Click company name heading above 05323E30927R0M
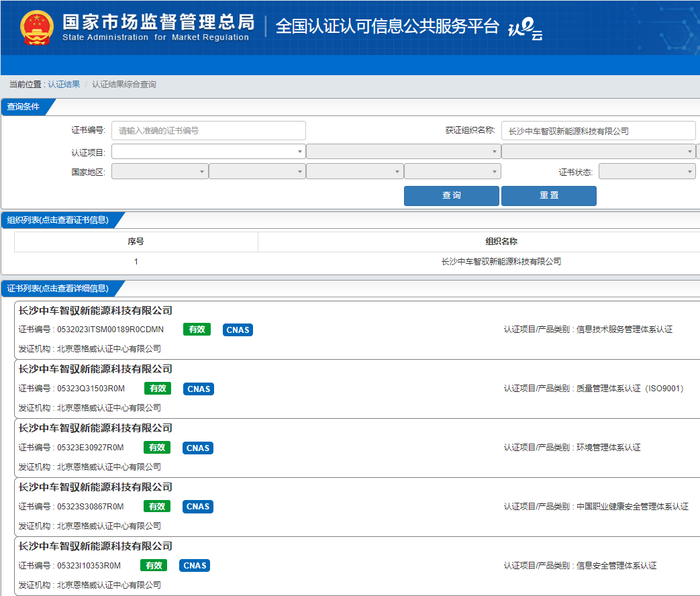This screenshot has width=700, height=596. coord(95,428)
